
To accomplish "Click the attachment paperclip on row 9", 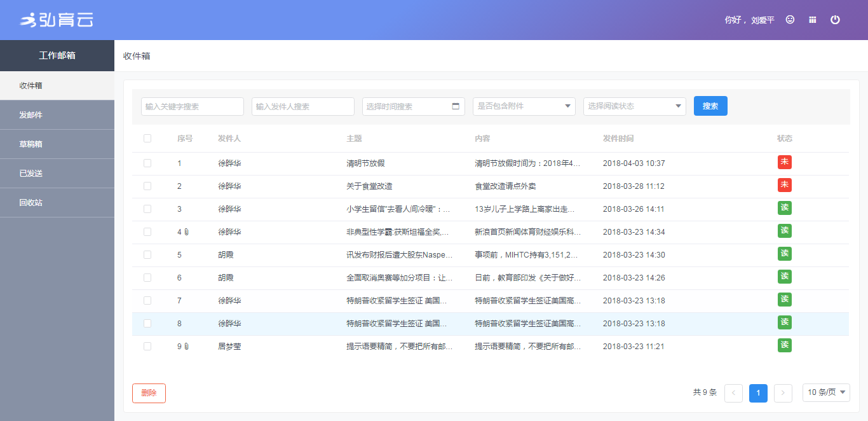I will (x=187, y=347).
